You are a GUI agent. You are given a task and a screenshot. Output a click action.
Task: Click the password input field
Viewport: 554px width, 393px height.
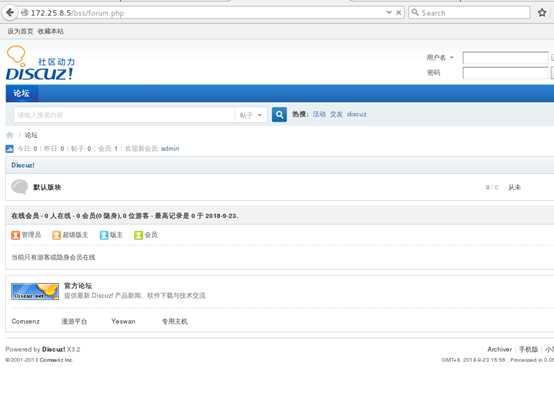506,73
